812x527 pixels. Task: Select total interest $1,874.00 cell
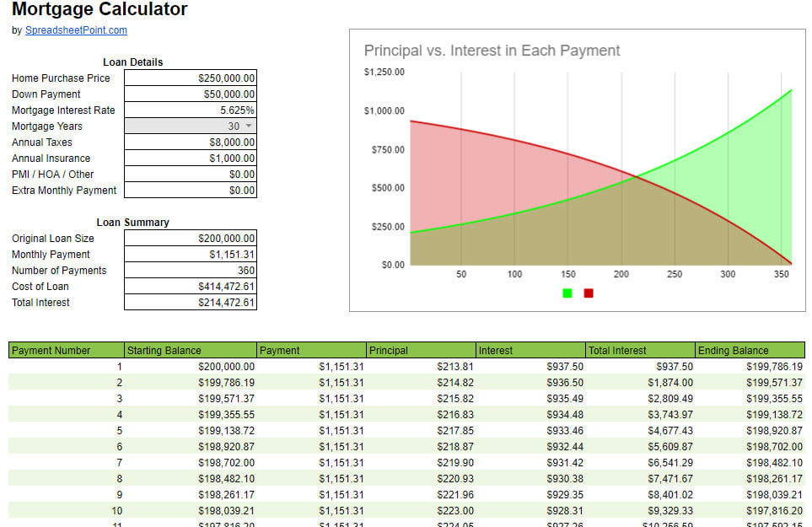(641, 383)
